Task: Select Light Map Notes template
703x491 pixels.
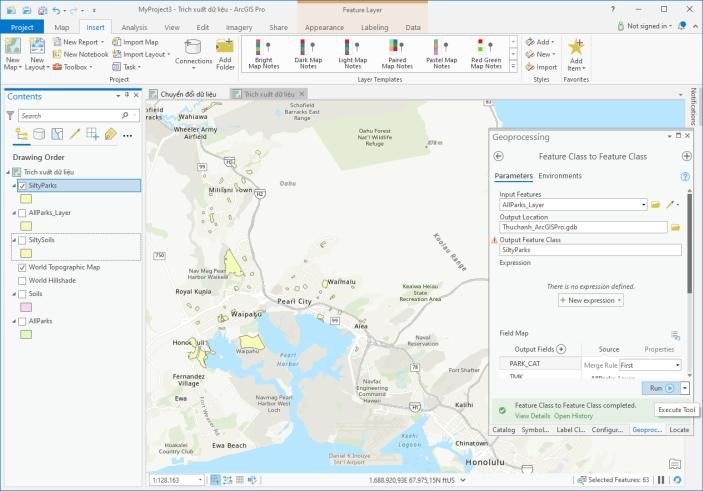Action: [x=352, y=54]
